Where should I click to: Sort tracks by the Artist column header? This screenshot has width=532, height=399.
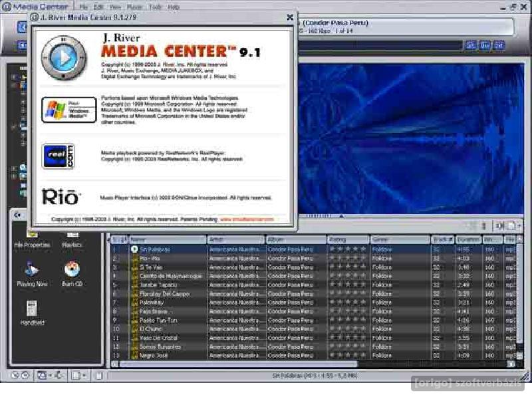(236, 239)
